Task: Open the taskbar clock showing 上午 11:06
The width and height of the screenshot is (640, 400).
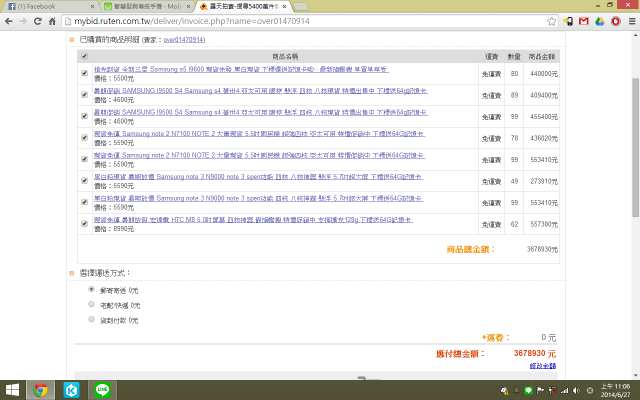Action: click(x=616, y=390)
